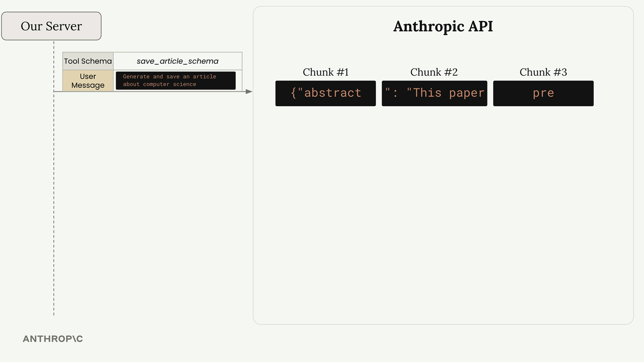Image resolution: width=644 pixels, height=362 pixels.
Task: Select the Chunk #3 label
Action: point(543,72)
